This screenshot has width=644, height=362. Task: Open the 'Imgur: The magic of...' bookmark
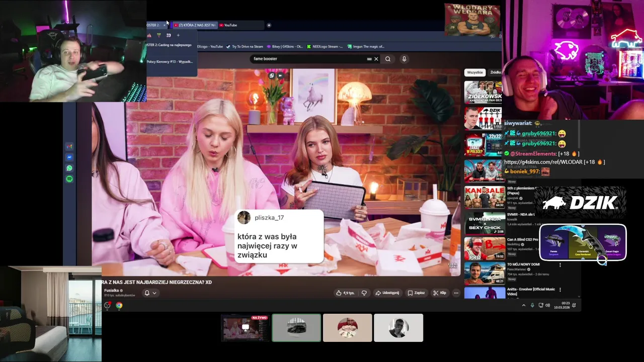pyautogui.click(x=366, y=46)
